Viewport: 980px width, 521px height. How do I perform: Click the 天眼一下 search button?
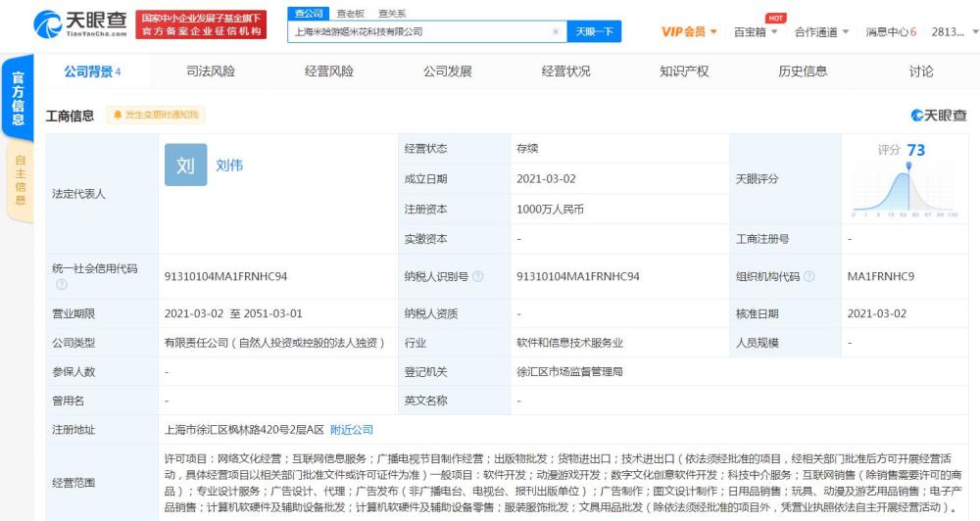594,32
